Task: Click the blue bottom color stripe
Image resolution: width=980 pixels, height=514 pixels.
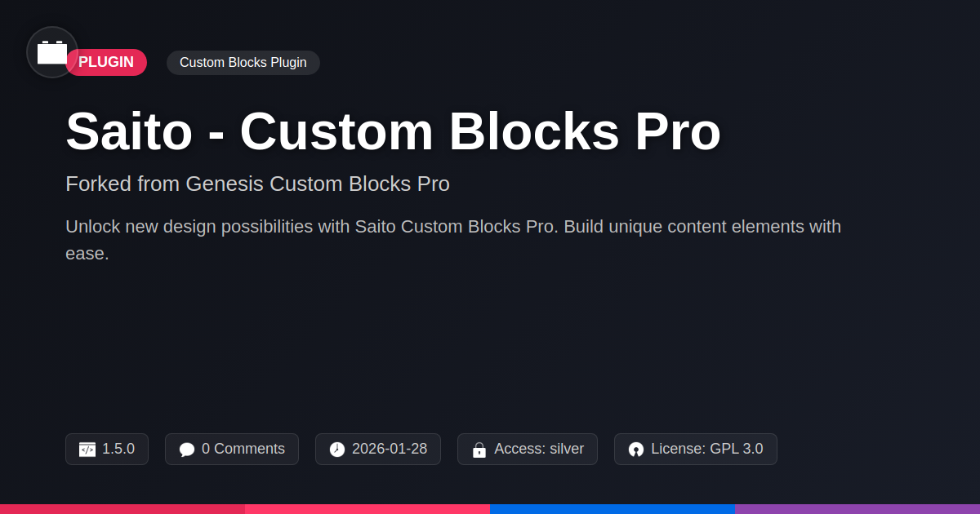Action: (x=612, y=509)
